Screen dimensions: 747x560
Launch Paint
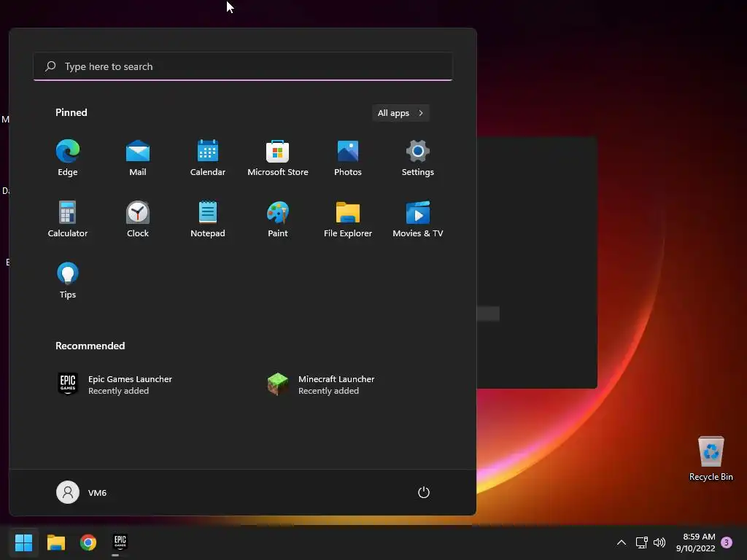tap(278, 219)
